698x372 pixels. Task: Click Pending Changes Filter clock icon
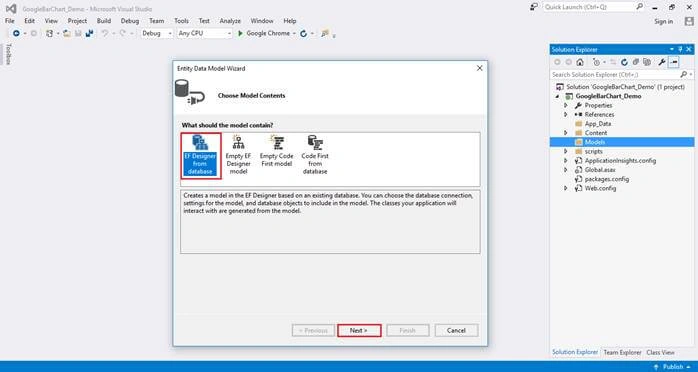tap(597, 62)
